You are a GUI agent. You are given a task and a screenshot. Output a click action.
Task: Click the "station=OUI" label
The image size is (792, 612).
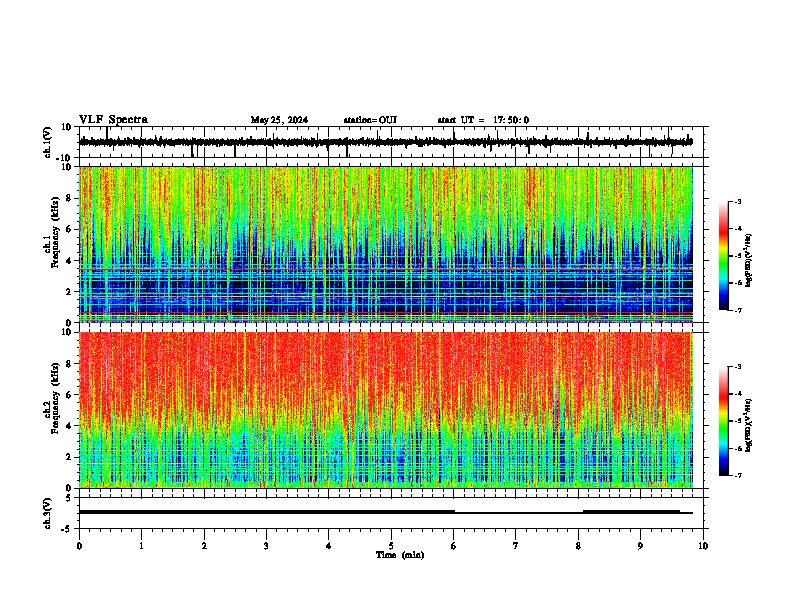[x=370, y=120]
